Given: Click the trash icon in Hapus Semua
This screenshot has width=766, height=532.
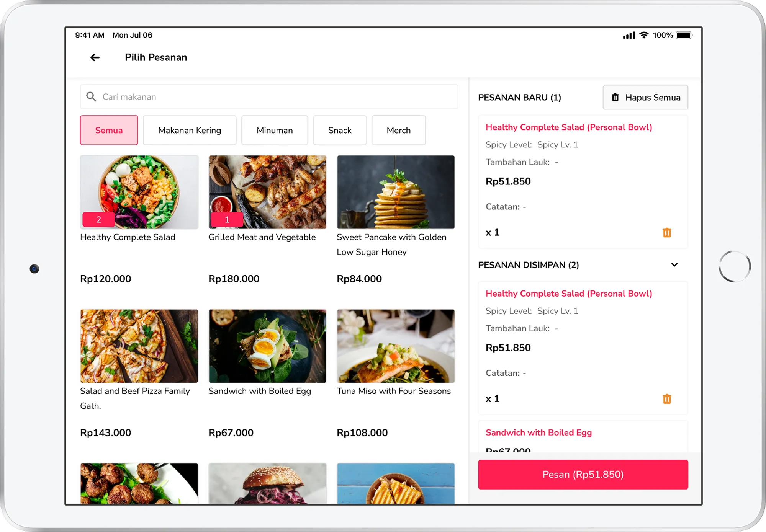Looking at the screenshot, I should click(615, 97).
